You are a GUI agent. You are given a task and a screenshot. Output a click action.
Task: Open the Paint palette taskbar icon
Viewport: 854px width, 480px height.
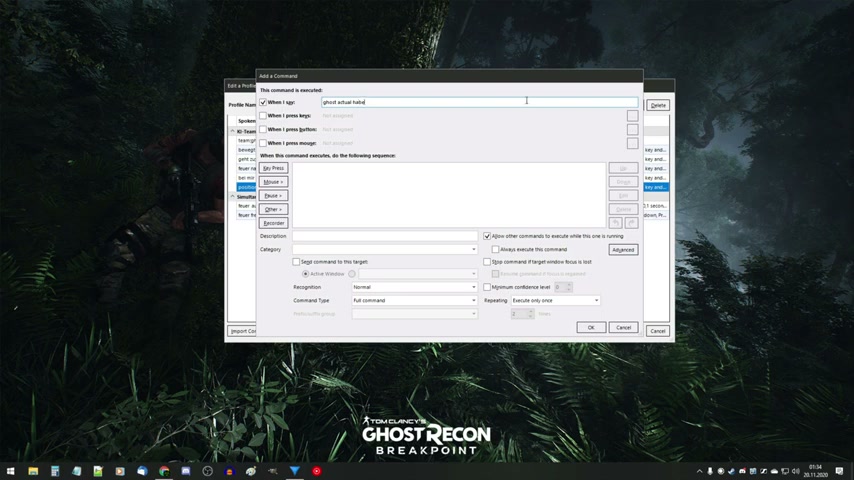point(251,471)
